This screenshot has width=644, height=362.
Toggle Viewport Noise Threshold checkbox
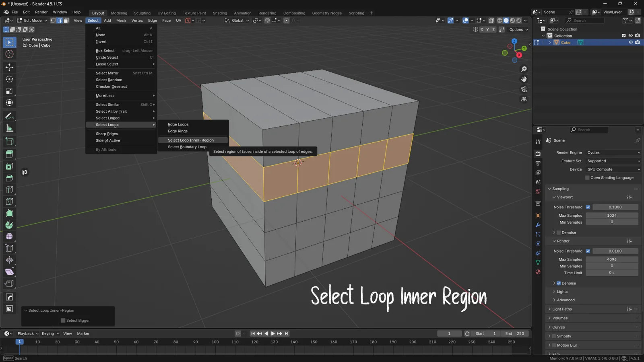[x=588, y=207]
